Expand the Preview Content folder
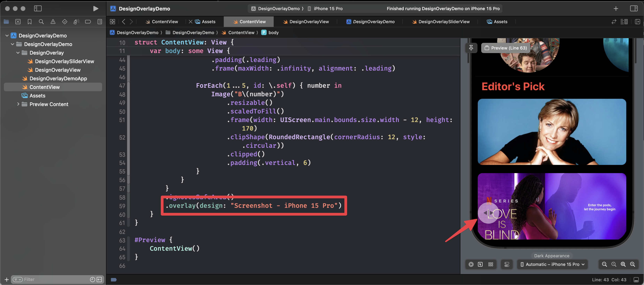Image resolution: width=644 pixels, height=285 pixels. click(18, 104)
